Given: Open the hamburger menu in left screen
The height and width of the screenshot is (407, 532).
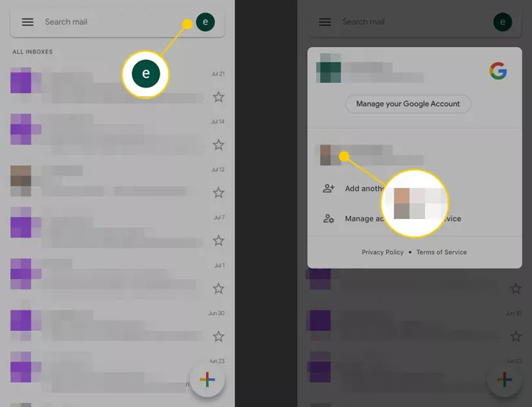Looking at the screenshot, I should tap(27, 22).
